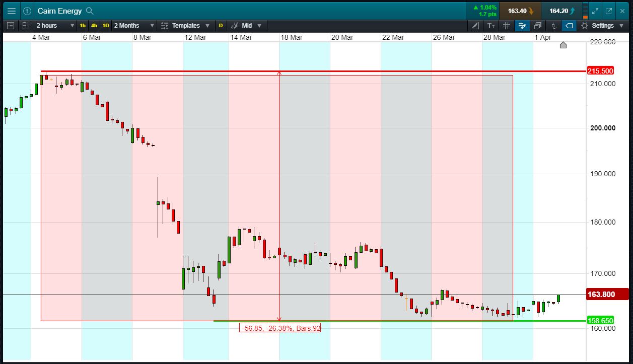Open the 2 Months period dropdown
Viewport: 633px width, 364px height.
[x=134, y=25]
